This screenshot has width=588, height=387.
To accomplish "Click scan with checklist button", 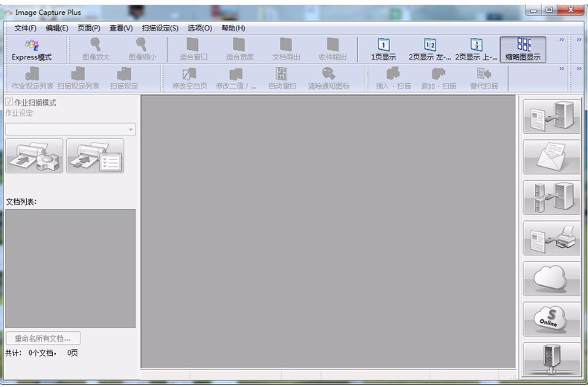I will pos(95,156).
